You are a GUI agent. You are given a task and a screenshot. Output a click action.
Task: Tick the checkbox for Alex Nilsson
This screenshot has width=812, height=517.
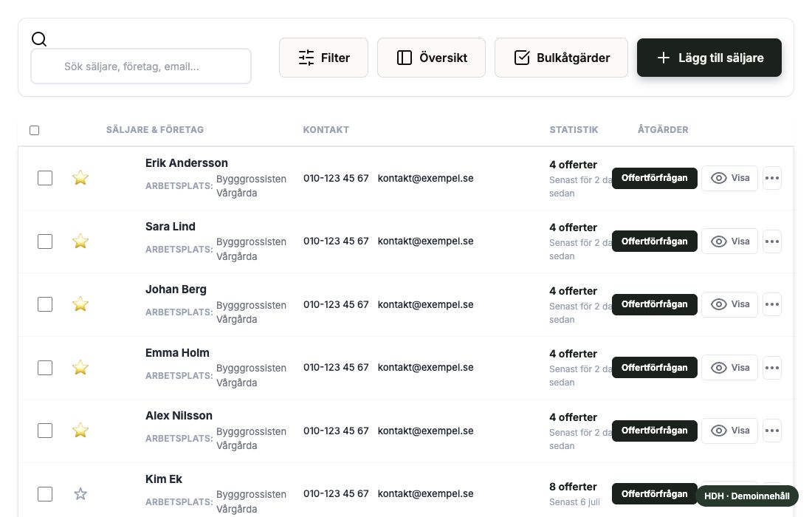45,431
